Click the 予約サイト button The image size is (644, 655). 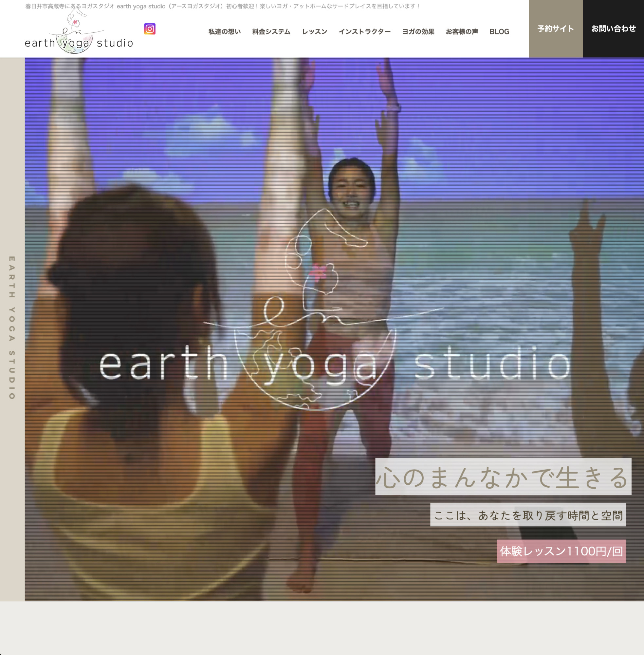(x=555, y=29)
